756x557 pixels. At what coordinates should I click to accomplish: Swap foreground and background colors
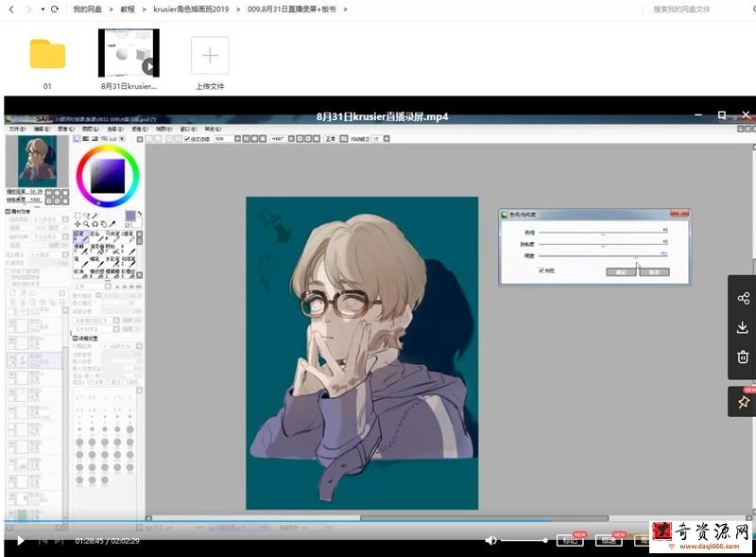coord(140,213)
